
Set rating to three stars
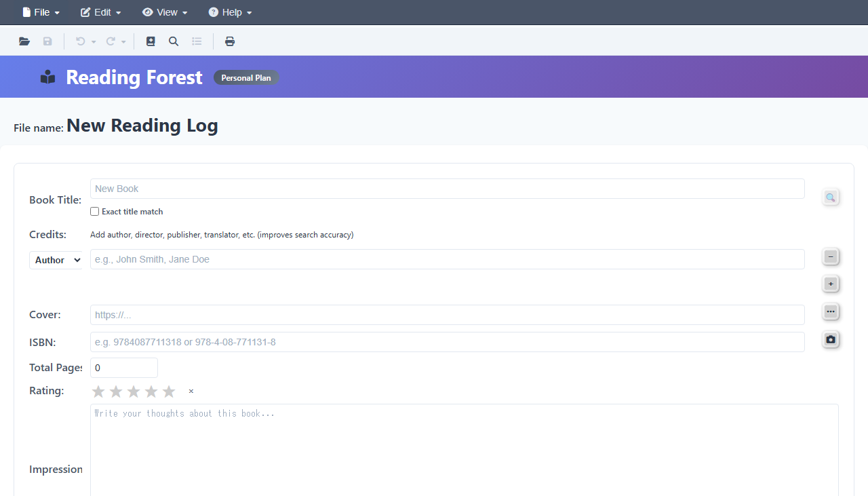click(134, 392)
